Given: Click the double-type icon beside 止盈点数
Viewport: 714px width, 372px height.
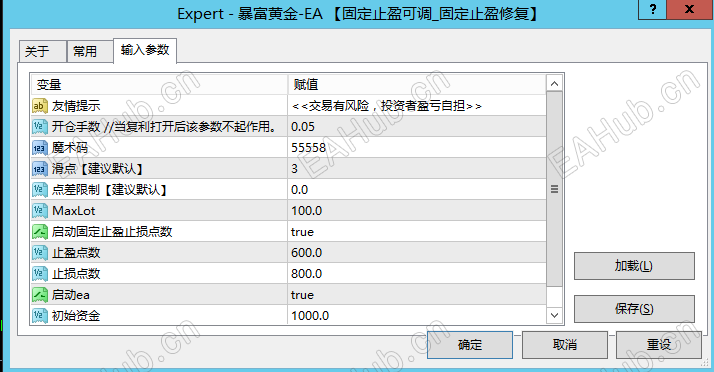Looking at the screenshot, I should [x=40, y=253].
